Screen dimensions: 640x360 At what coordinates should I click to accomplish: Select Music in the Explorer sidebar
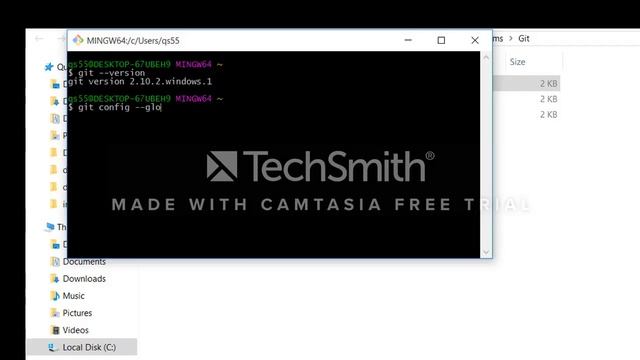(x=73, y=296)
